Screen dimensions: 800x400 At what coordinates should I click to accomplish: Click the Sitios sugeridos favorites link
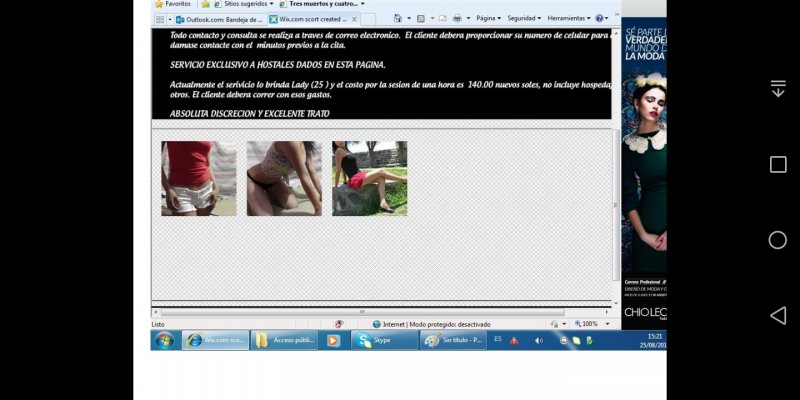coord(238,4)
